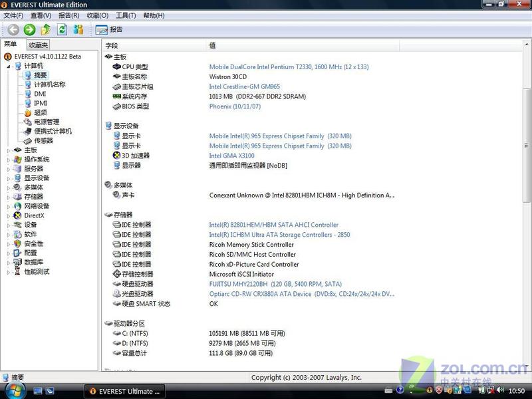Click the 性能测试 hourglass icon
532x399 pixels.
pos(18,271)
